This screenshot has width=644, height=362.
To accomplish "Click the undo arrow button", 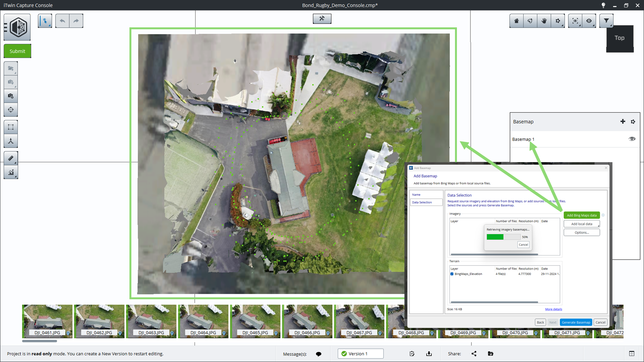I will tap(62, 21).
